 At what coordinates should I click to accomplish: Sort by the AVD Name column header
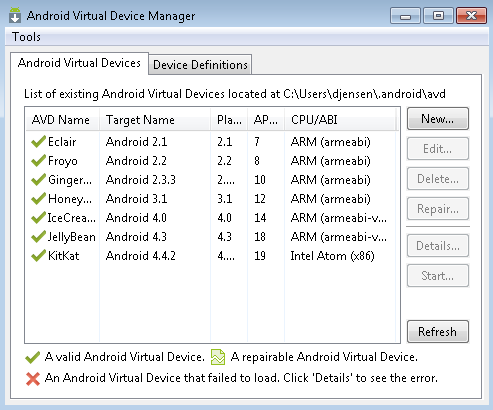pyautogui.click(x=62, y=120)
